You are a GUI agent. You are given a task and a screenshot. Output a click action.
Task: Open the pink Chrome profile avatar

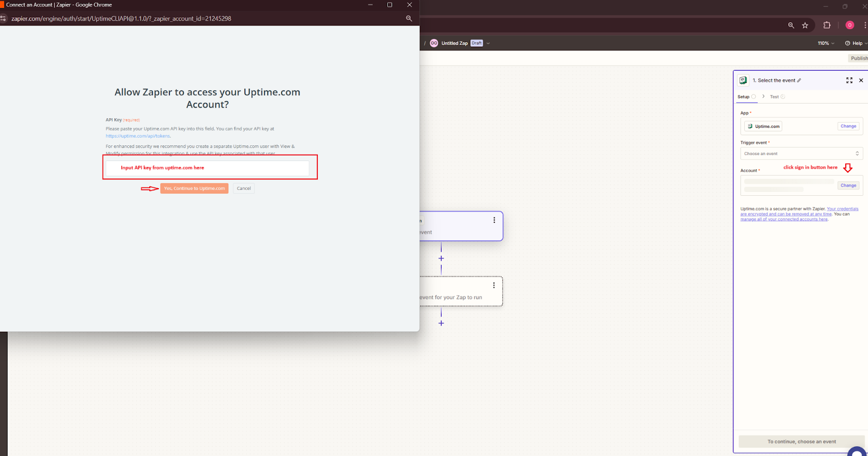[x=850, y=25]
